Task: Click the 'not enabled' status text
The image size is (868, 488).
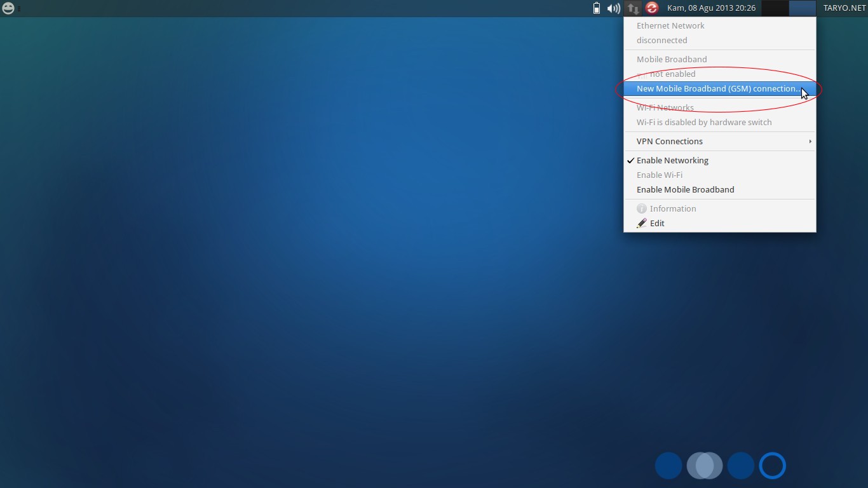Action: pos(672,74)
